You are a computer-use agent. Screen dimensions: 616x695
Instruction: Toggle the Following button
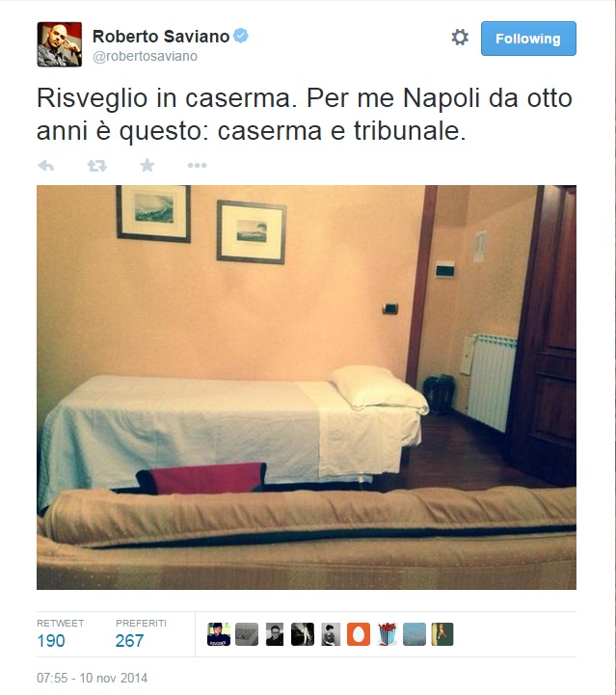point(528,39)
